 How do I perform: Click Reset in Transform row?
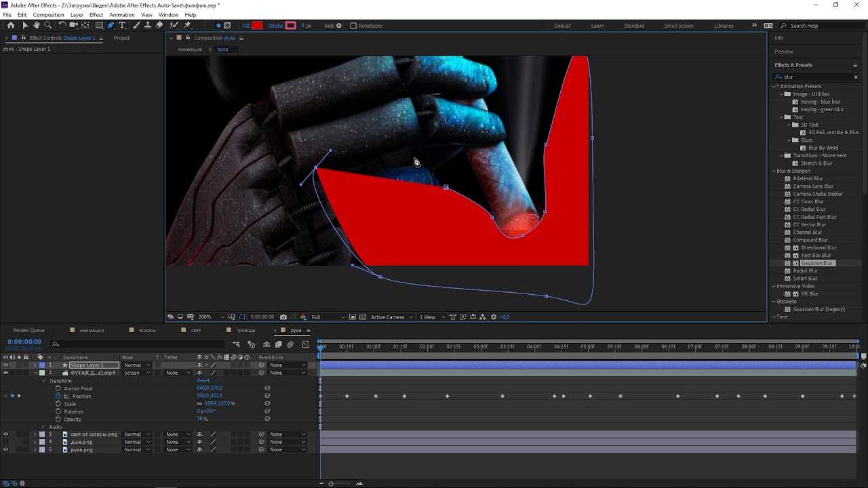point(203,381)
